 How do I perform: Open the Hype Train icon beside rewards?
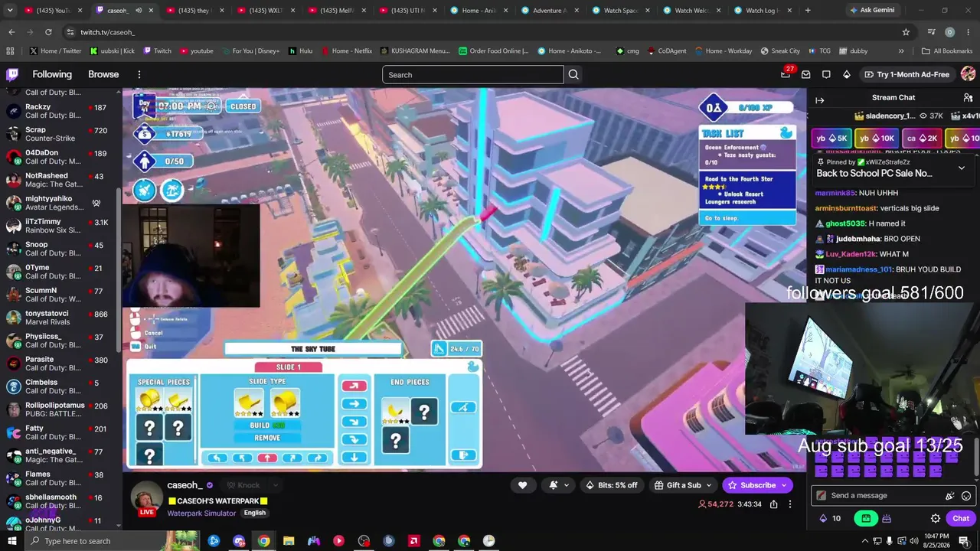pos(886,518)
